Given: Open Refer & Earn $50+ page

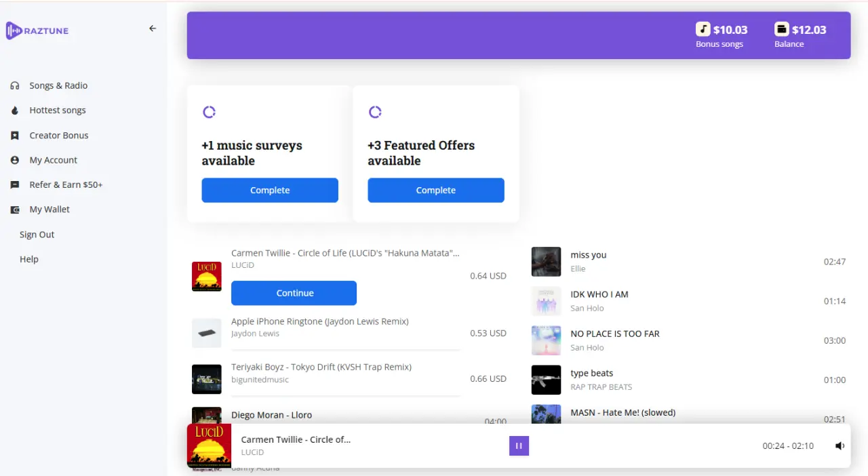Looking at the screenshot, I should [x=66, y=184].
